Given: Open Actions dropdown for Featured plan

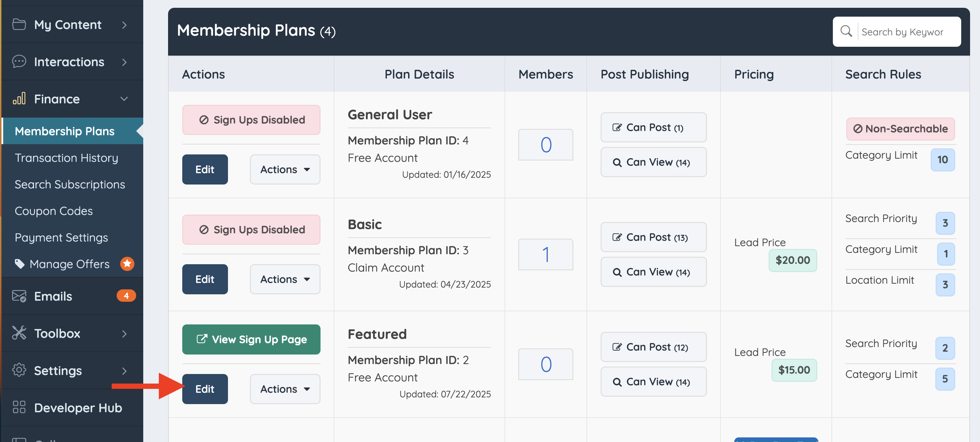Looking at the screenshot, I should pyautogui.click(x=285, y=389).
